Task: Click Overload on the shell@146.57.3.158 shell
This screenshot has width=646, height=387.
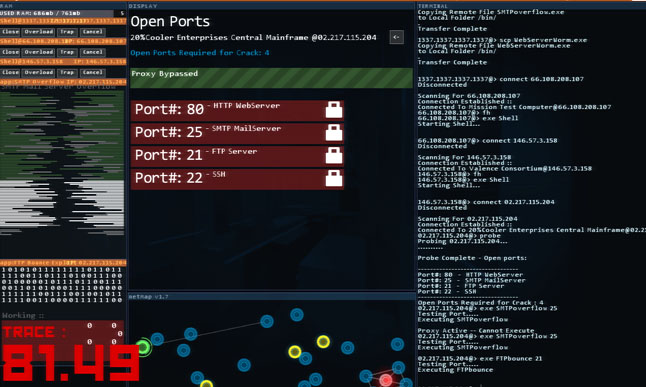Action: click(38, 72)
